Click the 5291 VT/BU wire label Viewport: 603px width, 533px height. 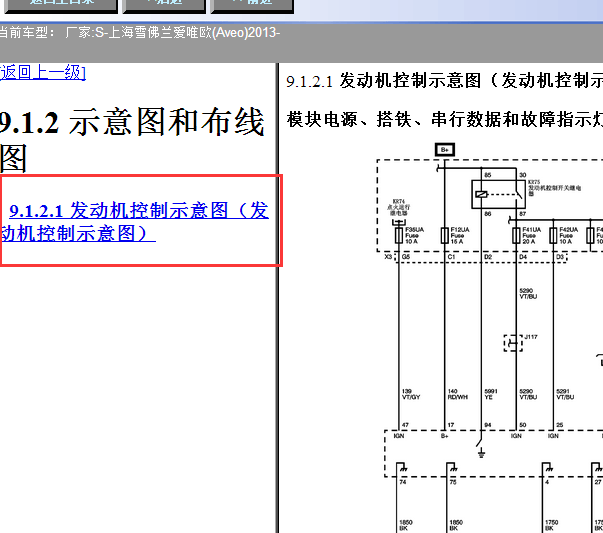coord(565,394)
